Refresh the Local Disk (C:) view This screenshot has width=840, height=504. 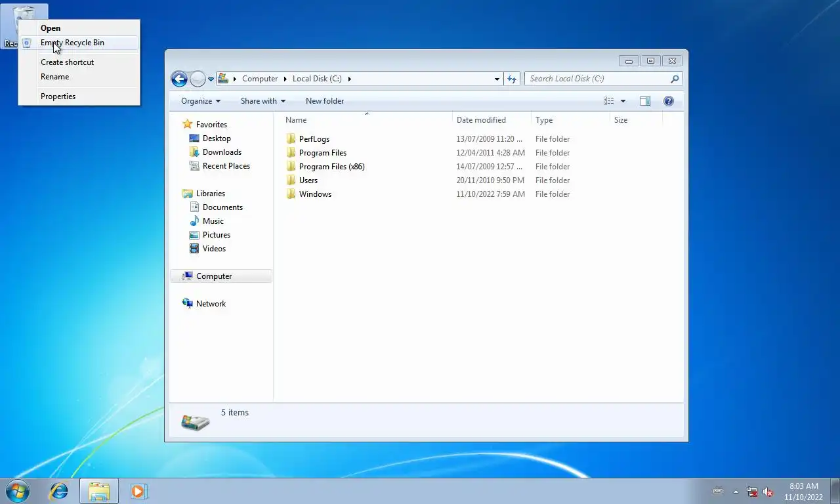[512, 79]
